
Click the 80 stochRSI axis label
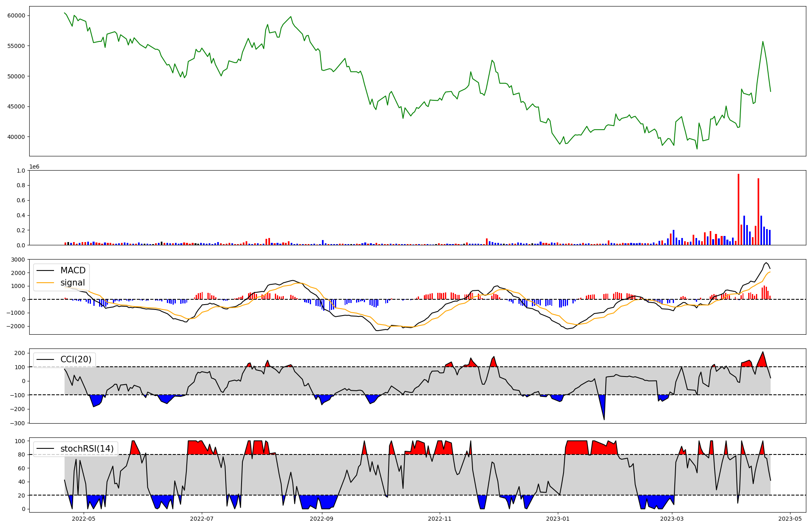point(22,454)
